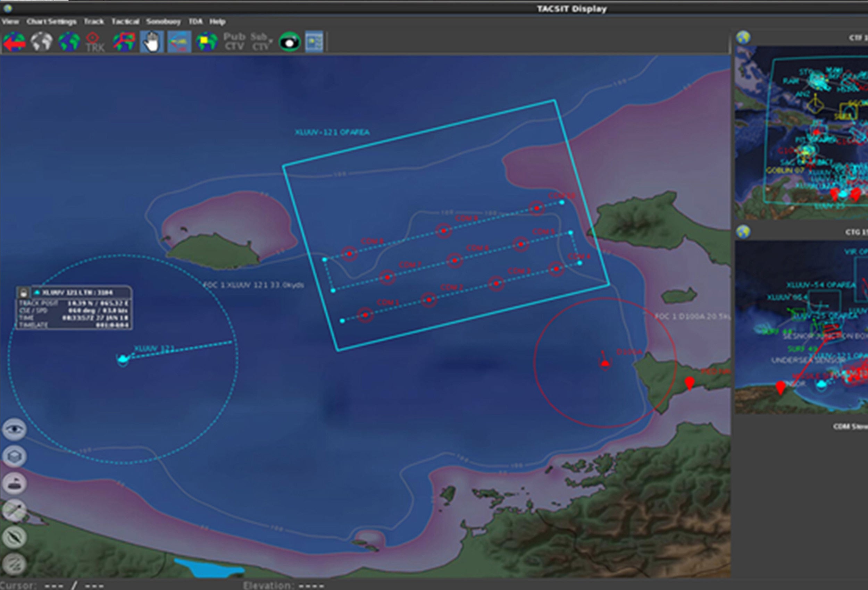This screenshot has width=868, height=590.
Task: Toggle the eye visibility map button
Action: pos(14,429)
